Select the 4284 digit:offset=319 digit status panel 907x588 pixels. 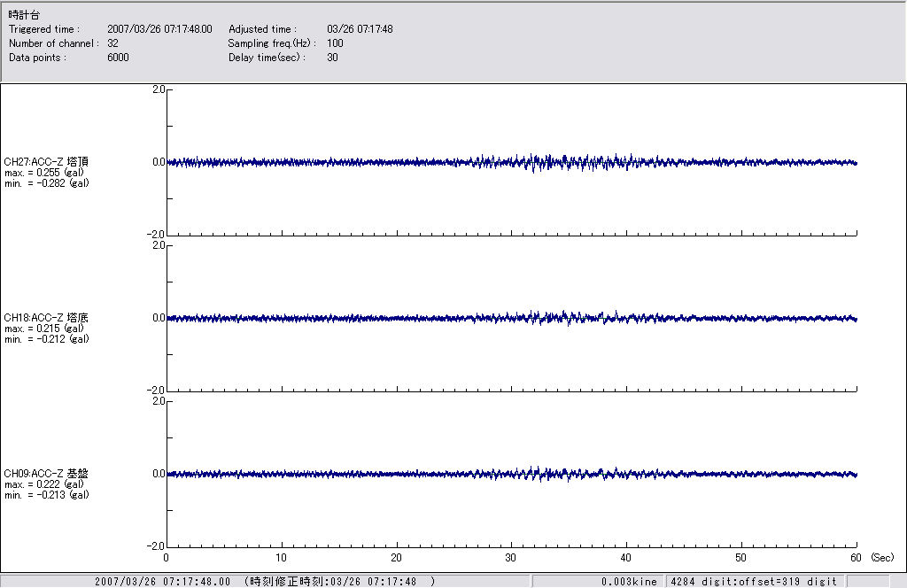[753, 582]
